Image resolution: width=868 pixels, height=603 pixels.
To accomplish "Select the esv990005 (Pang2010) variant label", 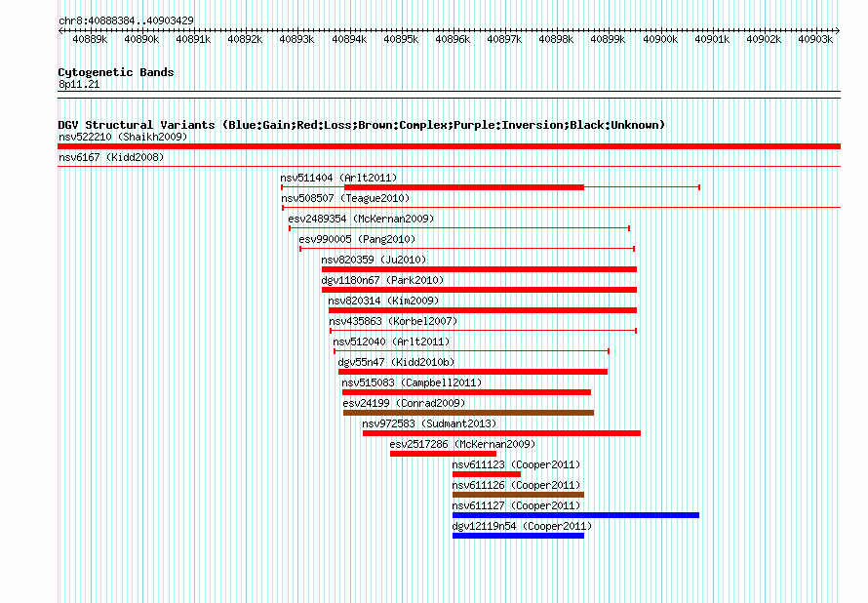I will coord(357,239).
